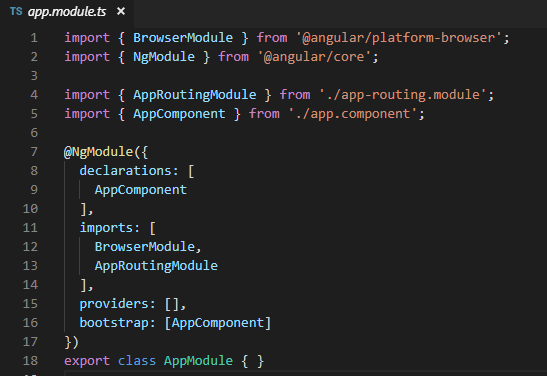The image size is (547, 376).
Task: Click 'AppComponent' on line 9
Action: pos(141,190)
